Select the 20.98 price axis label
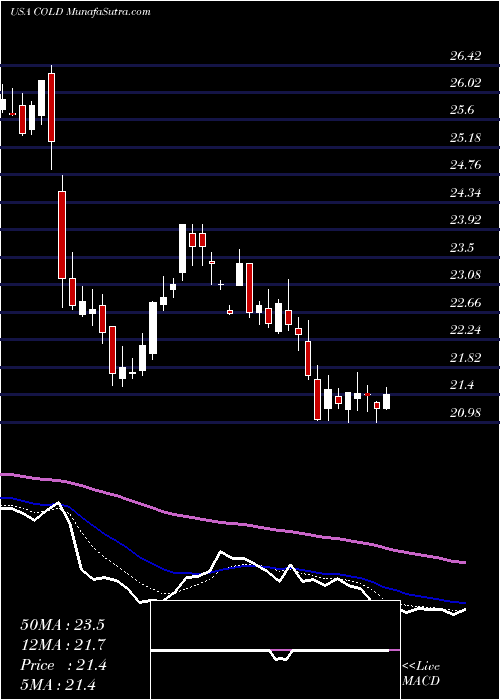Viewport: 500px width, 700px height. coord(465,412)
